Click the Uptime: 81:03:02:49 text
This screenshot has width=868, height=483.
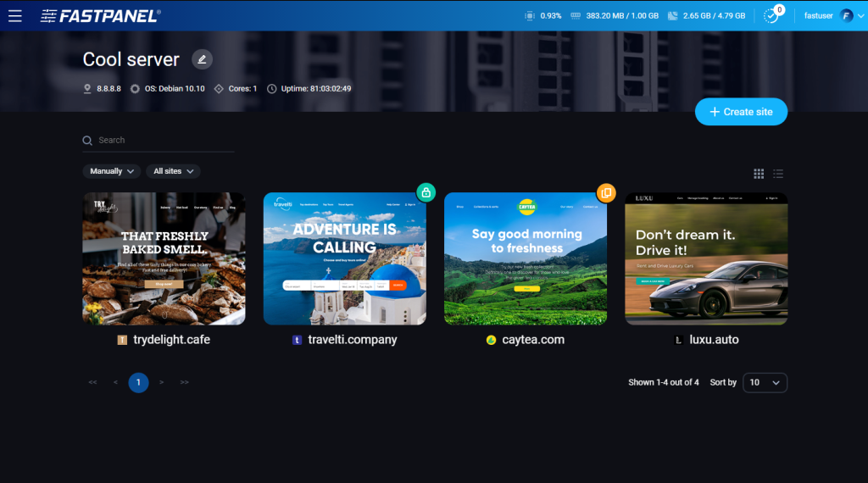316,88
